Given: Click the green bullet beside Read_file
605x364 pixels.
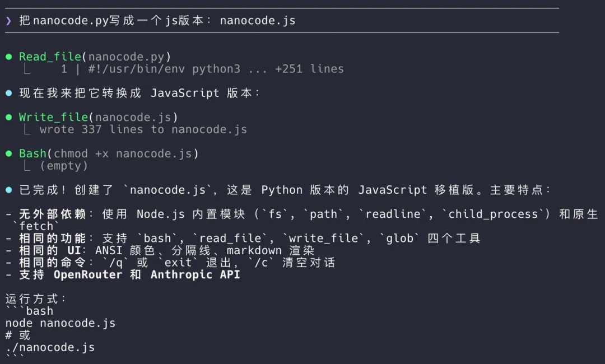Looking at the screenshot, I should click(x=8, y=57).
